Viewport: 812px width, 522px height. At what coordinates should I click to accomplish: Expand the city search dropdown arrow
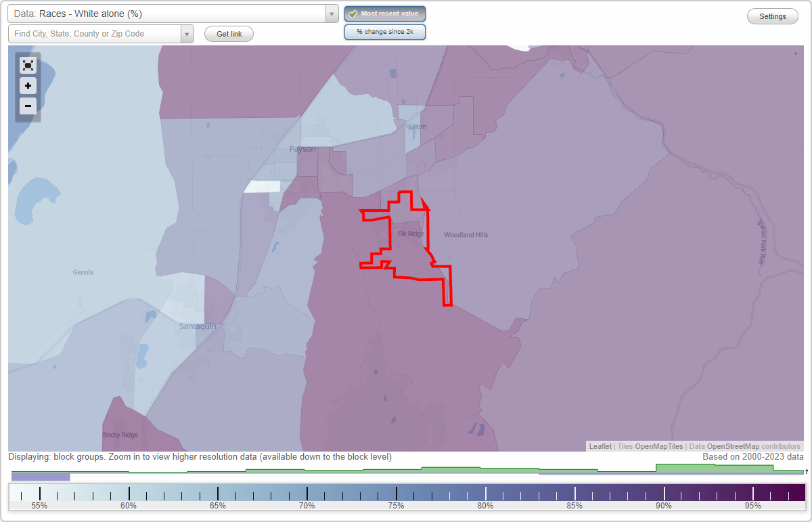[187, 33]
